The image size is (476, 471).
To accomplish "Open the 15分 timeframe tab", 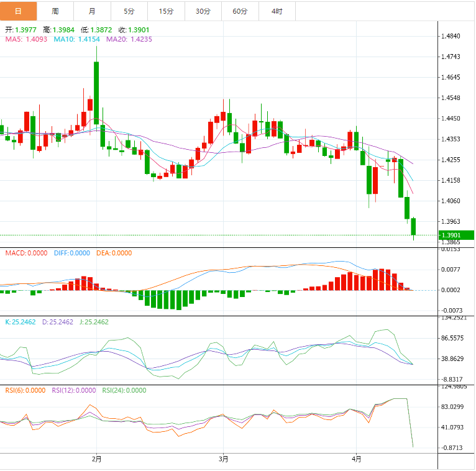I will click(x=167, y=11).
